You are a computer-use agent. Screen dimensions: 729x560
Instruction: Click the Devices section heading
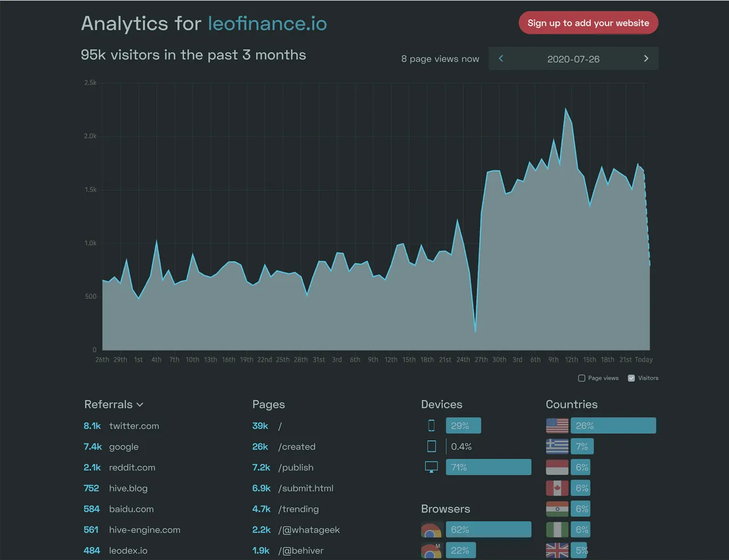pos(441,405)
